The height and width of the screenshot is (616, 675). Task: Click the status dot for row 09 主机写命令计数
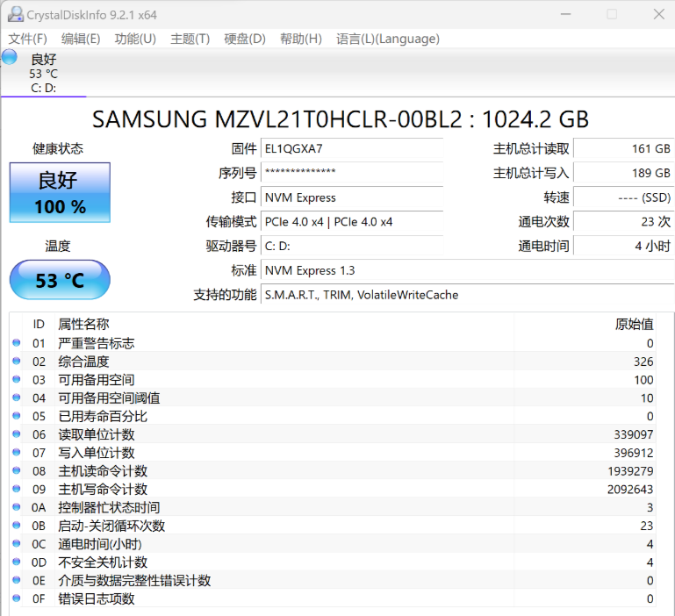point(17,489)
